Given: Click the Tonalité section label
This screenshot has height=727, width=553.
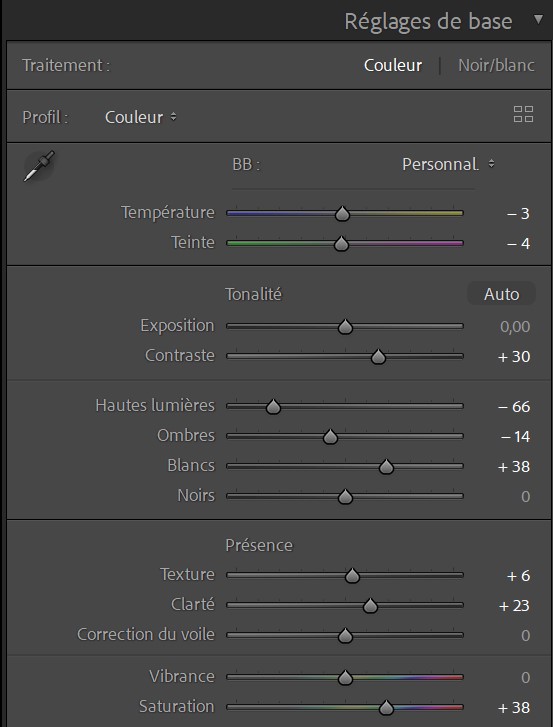Looking at the screenshot, I should [254, 294].
